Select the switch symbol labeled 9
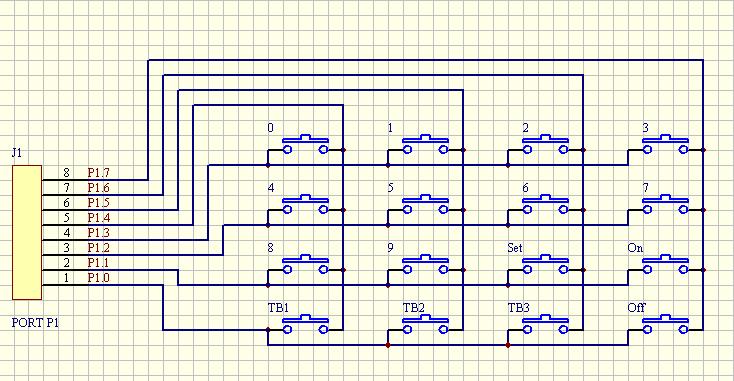This screenshot has width=734, height=381. tap(425, 264)
